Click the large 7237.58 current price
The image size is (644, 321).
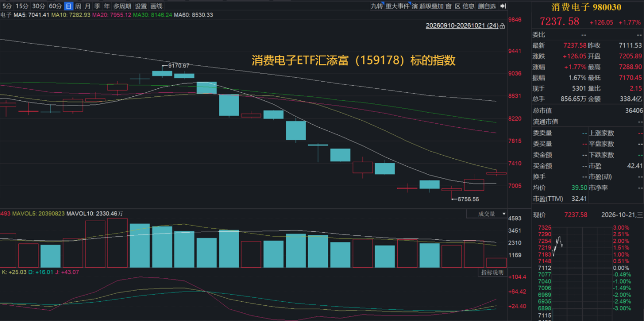pos(559,21)
